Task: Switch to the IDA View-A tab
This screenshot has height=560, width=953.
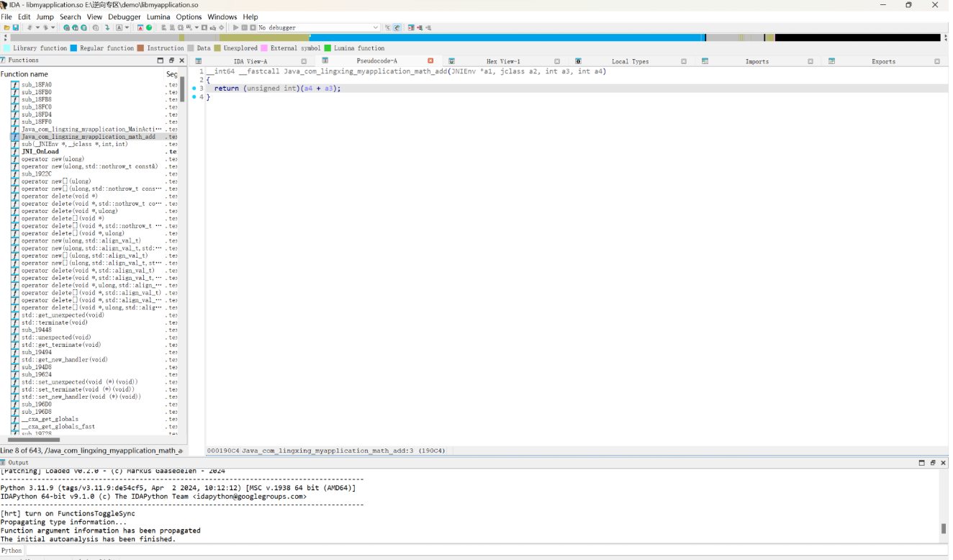Action: 250,61
